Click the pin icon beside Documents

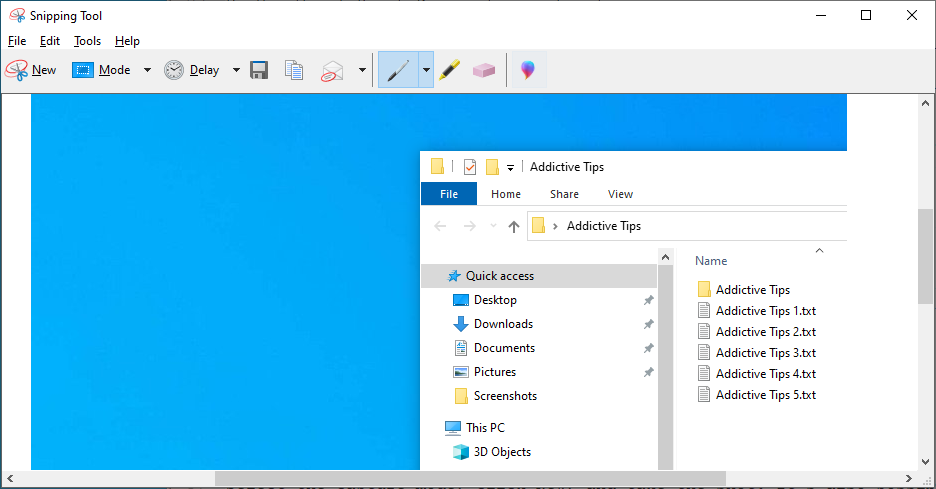coord(648,348)
